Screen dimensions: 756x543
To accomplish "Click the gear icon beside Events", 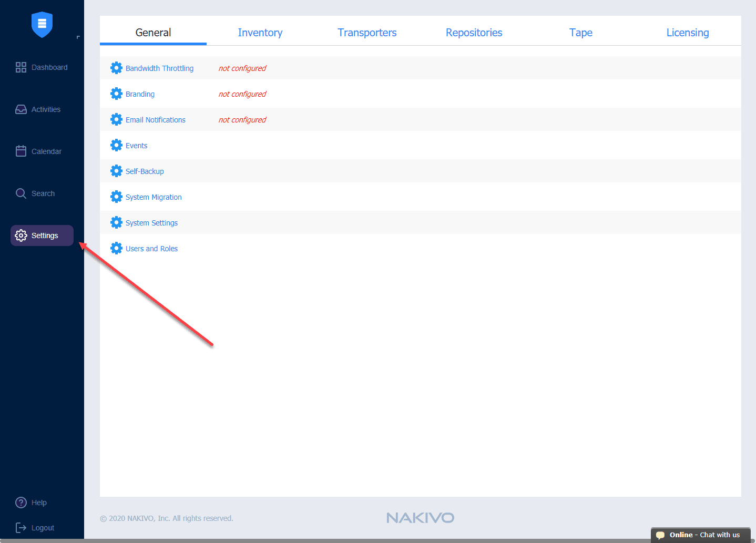I will click(x=116, y=145).
